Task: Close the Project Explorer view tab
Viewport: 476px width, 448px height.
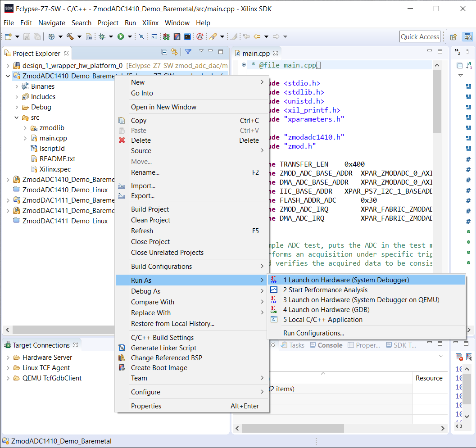Action: coord(66,53)
